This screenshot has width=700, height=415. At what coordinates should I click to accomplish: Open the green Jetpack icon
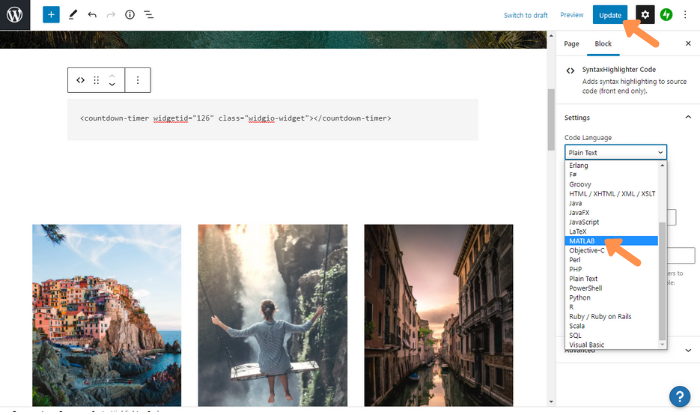point(666,15)
